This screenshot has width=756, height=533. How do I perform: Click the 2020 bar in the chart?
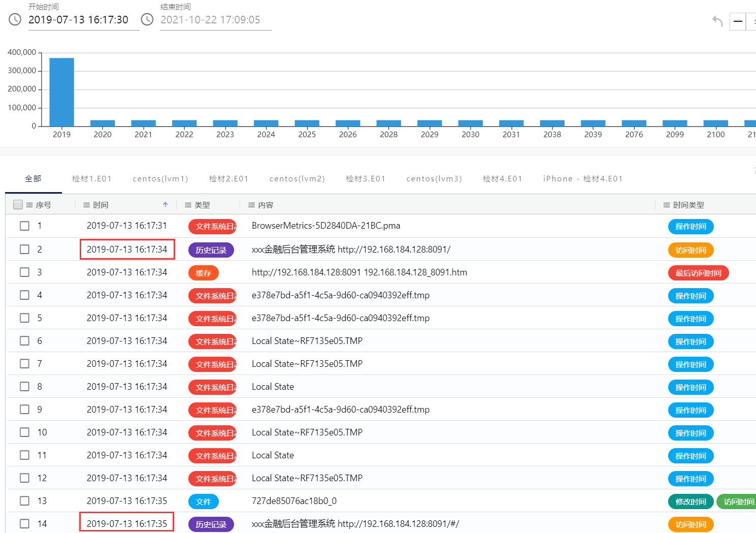tap(103, 123)
